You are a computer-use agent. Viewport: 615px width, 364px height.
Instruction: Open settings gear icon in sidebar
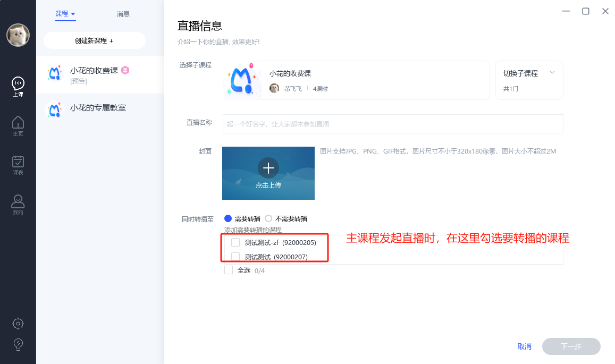[x=18, y=324]
